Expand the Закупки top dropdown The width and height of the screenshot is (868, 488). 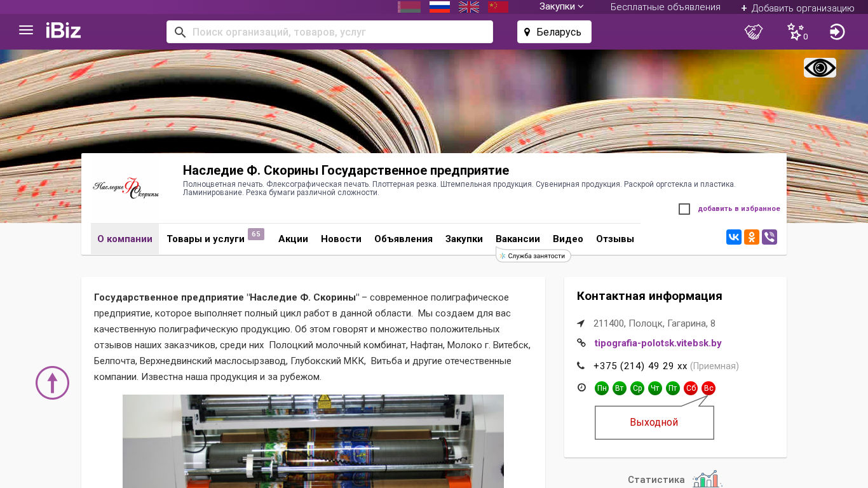[x=562, y=6]
